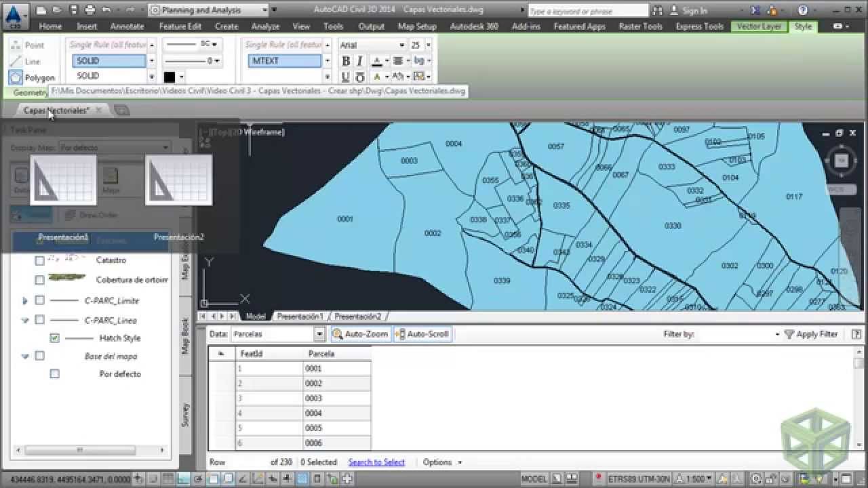The image size is (868, 488).
Task: Toggle Bold text formatting
Action: pyautogui.click(x=346, y=61)
